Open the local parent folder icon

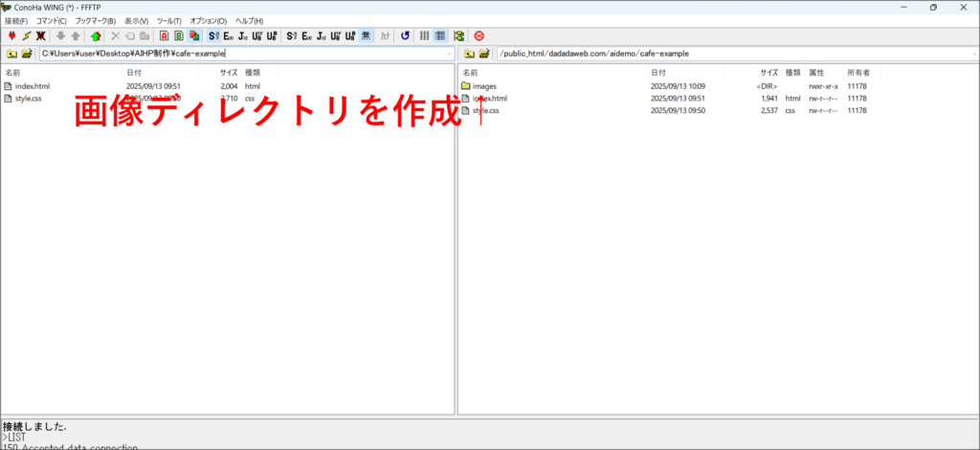pyautogui.click(x=11, y=54)
